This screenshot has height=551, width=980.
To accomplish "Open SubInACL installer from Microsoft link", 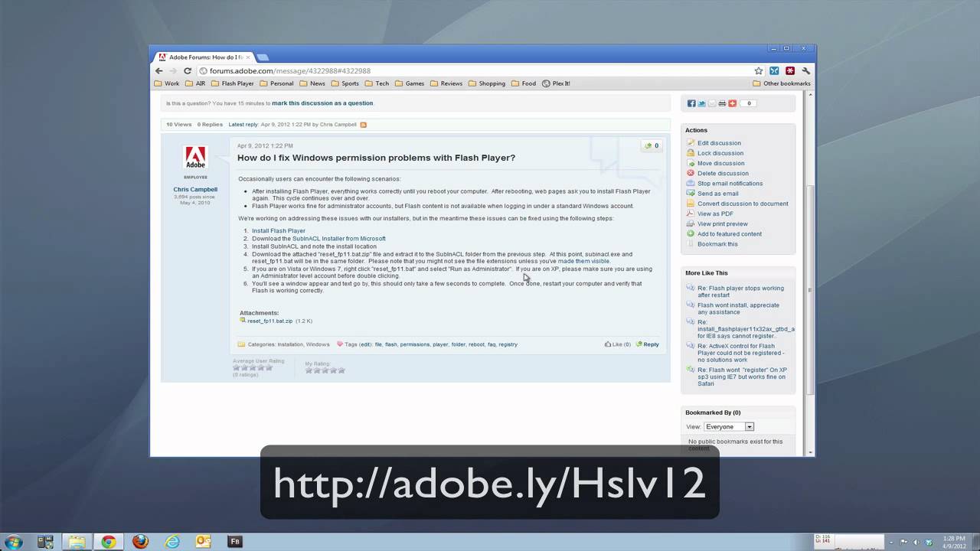I will coord(339,239).
